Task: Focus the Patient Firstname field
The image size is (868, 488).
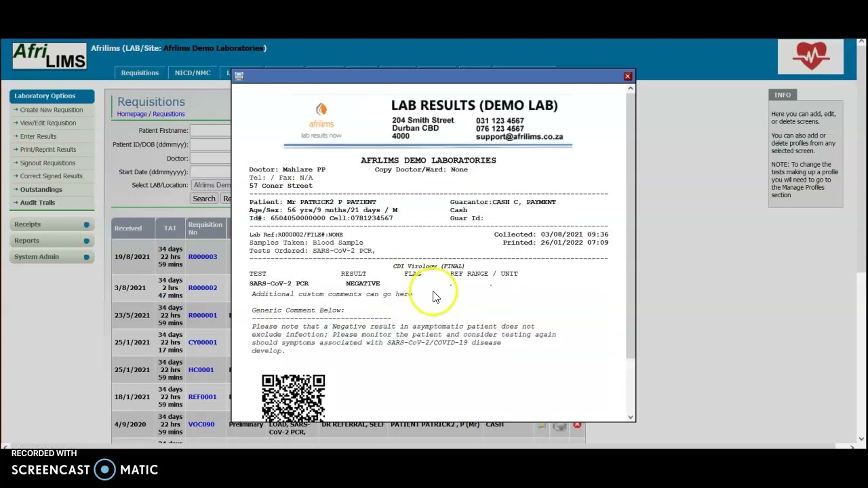Action: (x=211, y=130)
